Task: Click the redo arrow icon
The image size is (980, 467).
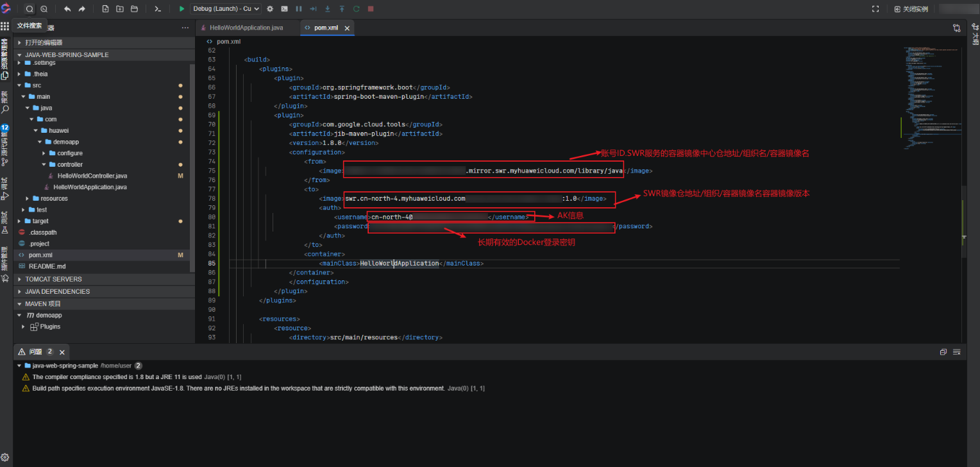Action: (82, 9)
